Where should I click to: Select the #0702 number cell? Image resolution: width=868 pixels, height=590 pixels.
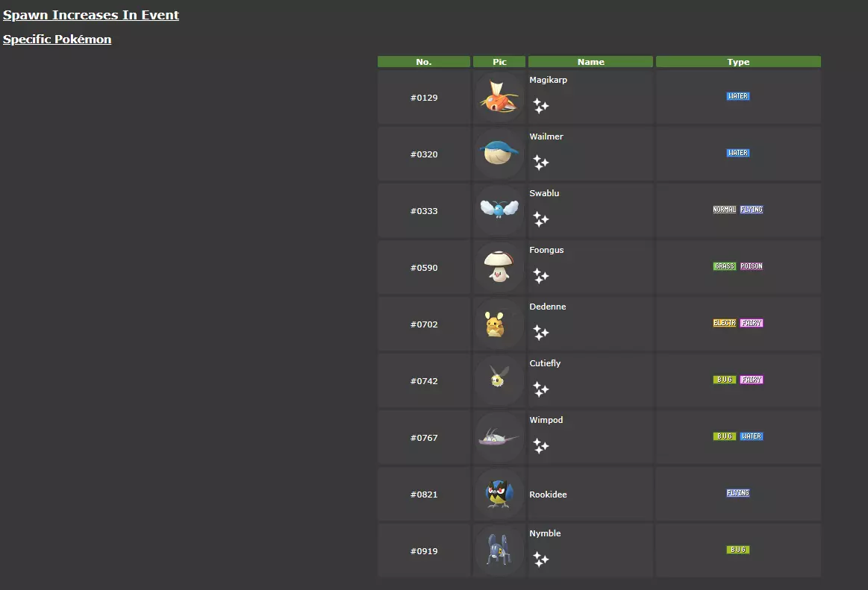pyautogui.click(x=424, y=324)
